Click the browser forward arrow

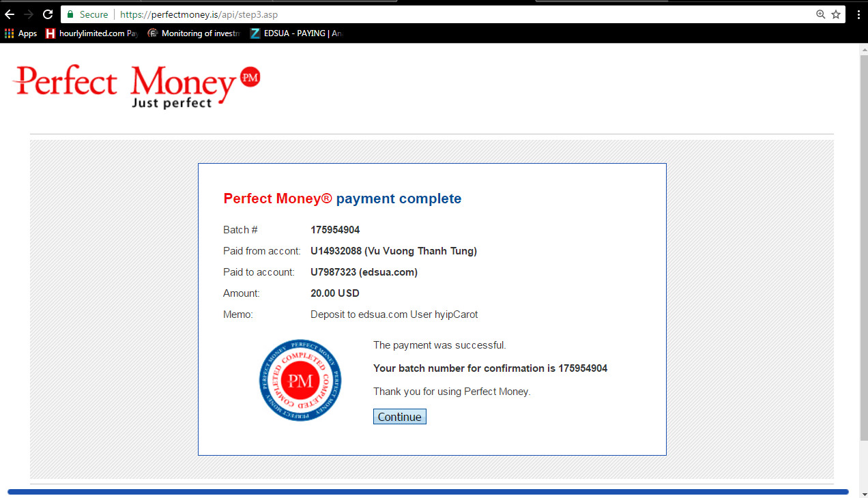tap(29, 14)
